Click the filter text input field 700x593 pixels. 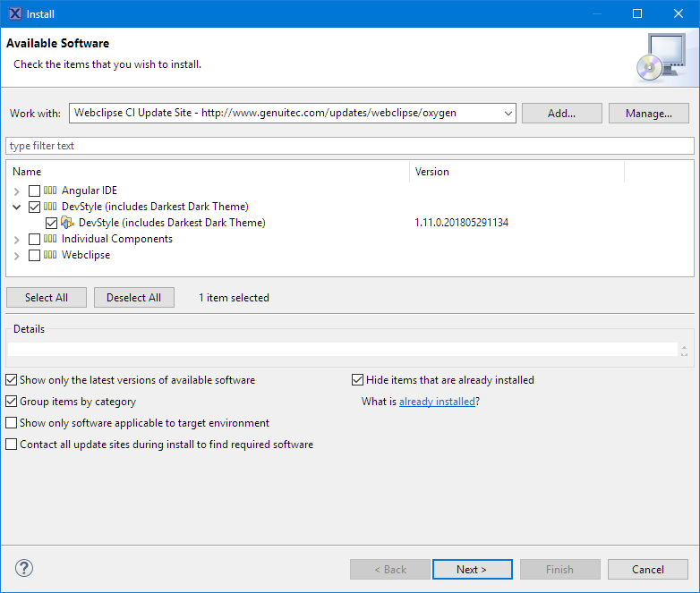349,146
